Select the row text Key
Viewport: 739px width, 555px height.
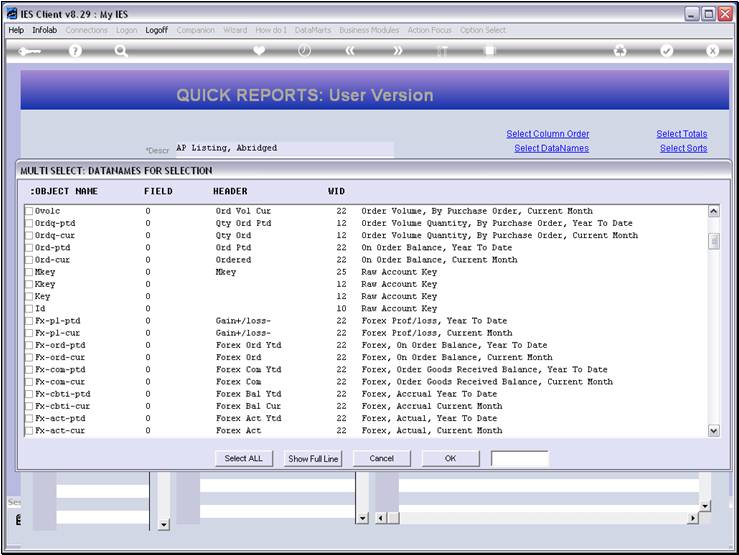point(42,296)
